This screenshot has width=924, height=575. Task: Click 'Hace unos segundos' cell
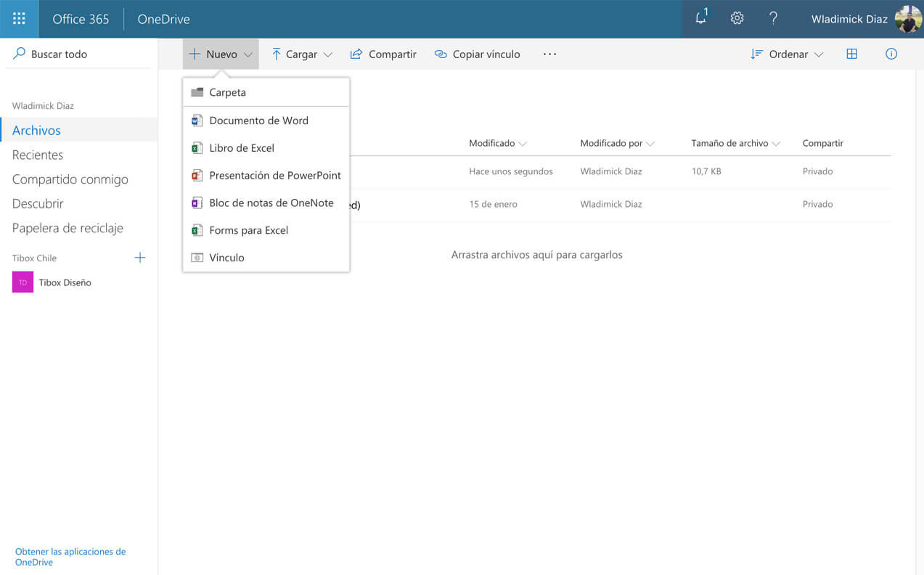511,172
